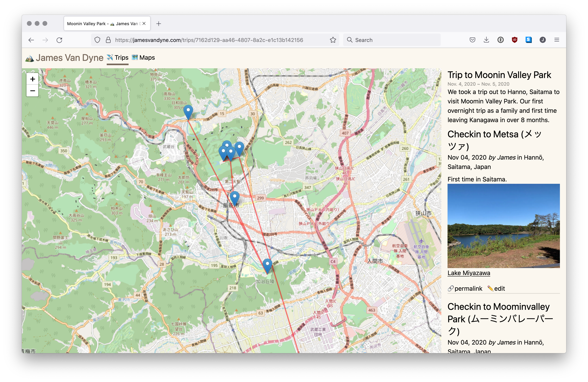588x382 pixels.
Task: Click the map zoom in button
Action: click(32, 79)
